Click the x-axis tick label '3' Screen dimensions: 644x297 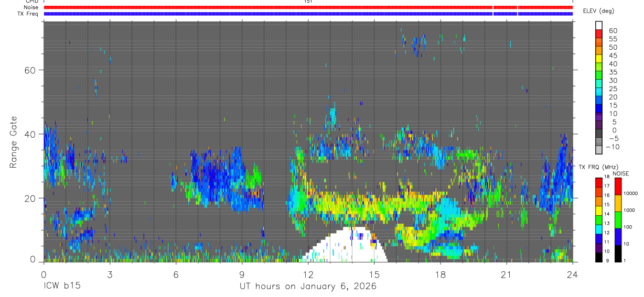pyautogui.click(x=110, y=274)
